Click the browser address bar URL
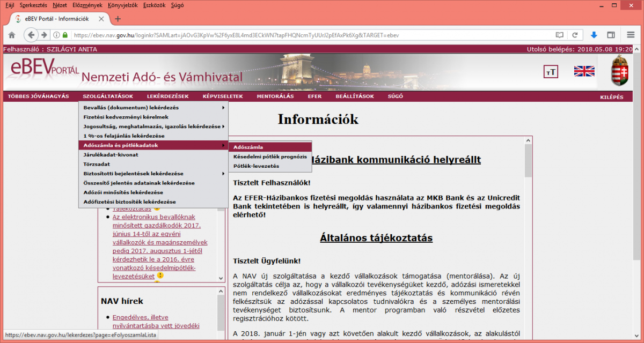644x343 pixels. (236, 35)
